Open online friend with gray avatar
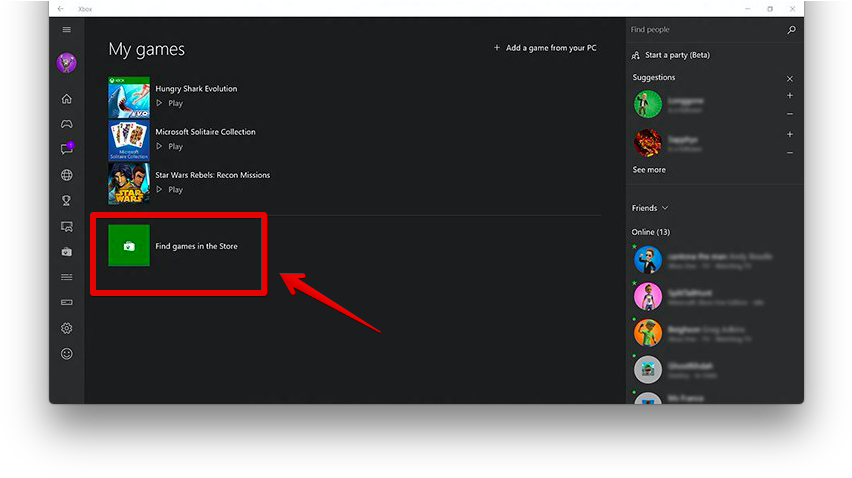The image size is (852, 478). pos(648,370)
